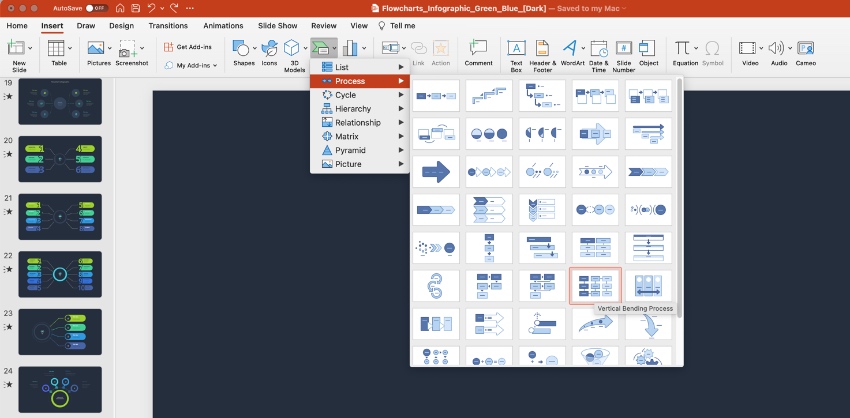Expand the Audio dropdown arrow
The image size is (850, 418).
point(790,48)
